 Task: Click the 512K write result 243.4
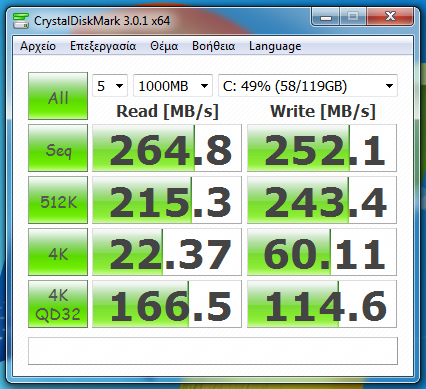(322, 200)
